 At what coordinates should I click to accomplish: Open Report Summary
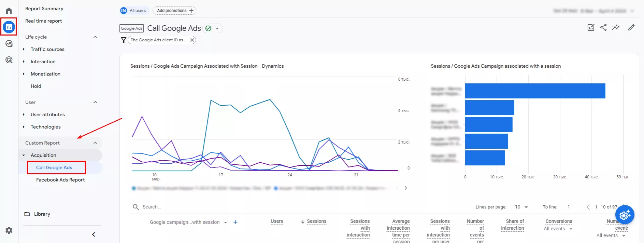[44, 9]
